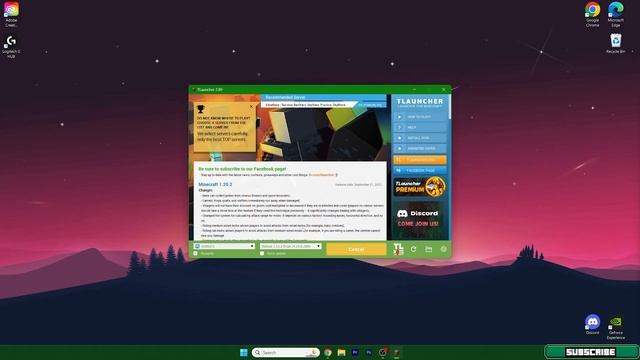Screen dimensions: 640x360
Task: Close the TLauncher window
Action: 444,89
